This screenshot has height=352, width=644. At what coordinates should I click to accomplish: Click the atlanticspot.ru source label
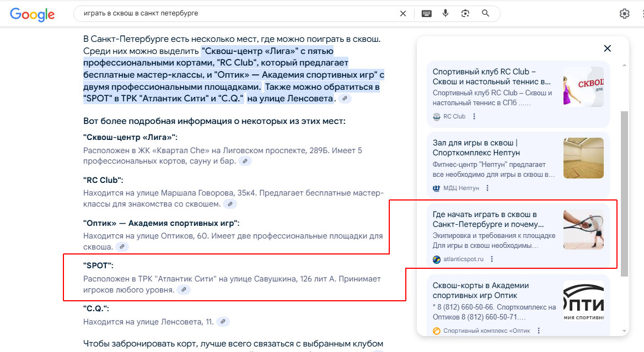click(463, 259)
